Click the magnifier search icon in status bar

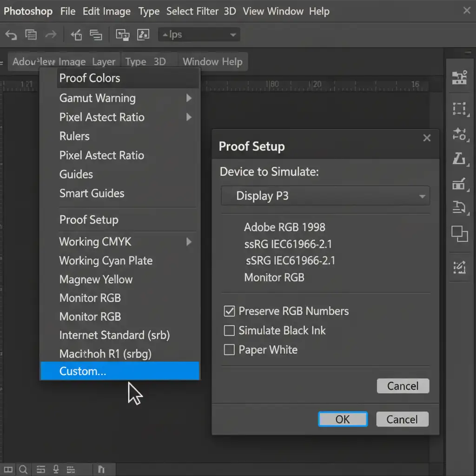tap(23, 469)
